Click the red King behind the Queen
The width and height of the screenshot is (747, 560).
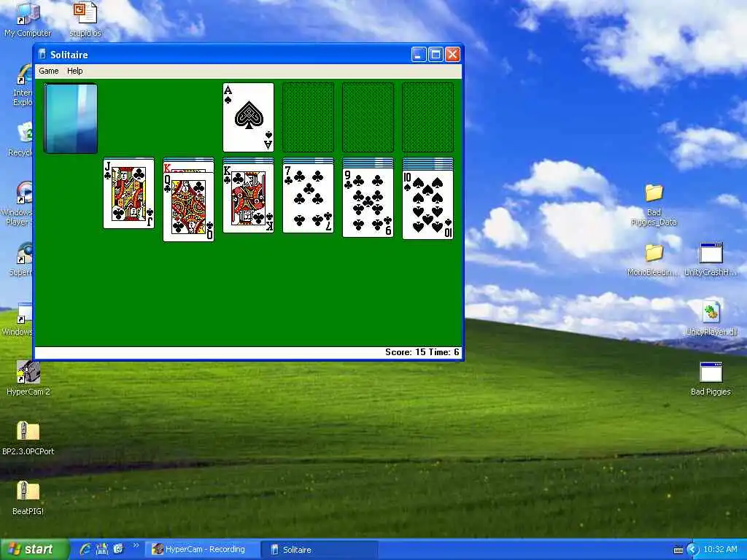click(x=188, y=167)
